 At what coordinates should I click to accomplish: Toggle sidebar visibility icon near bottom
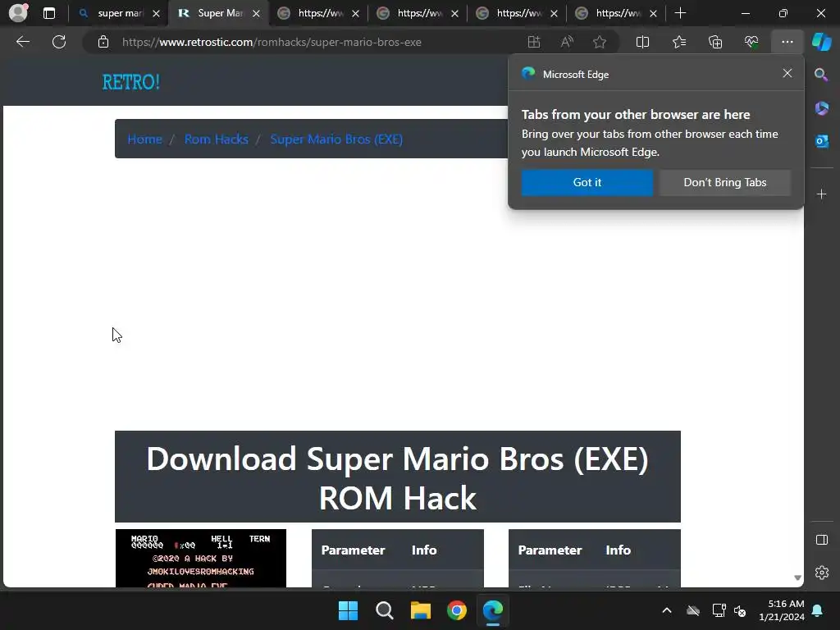point(821,540)
